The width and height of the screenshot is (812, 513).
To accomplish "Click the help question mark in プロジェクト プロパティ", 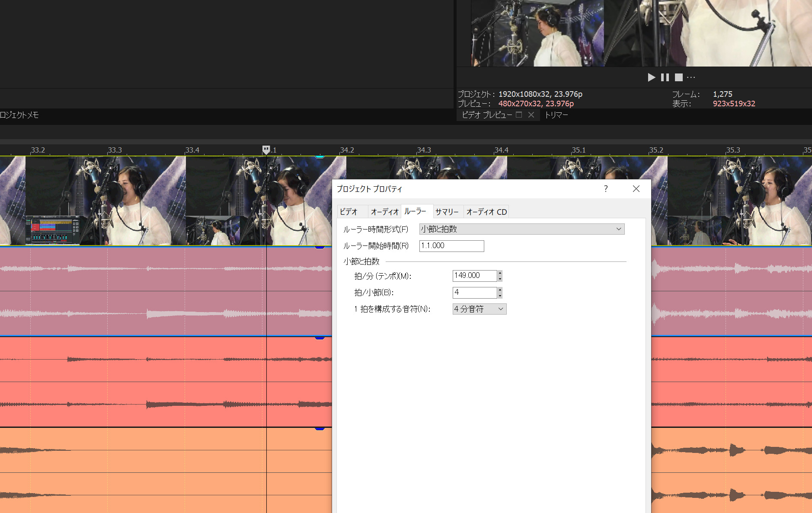I will click(606, 189).
